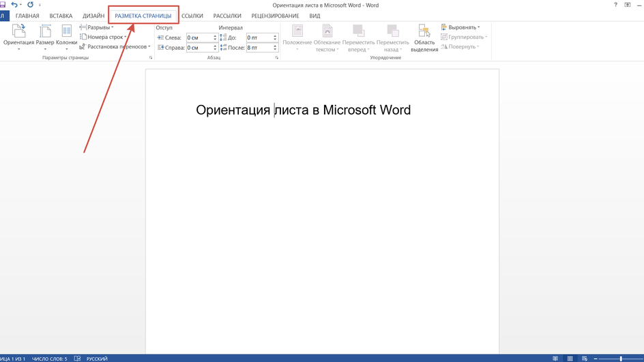Open the Selection Pane (Область выделения)
The image size is (644, 362).
pyautogui.click(x=424, y=37)
